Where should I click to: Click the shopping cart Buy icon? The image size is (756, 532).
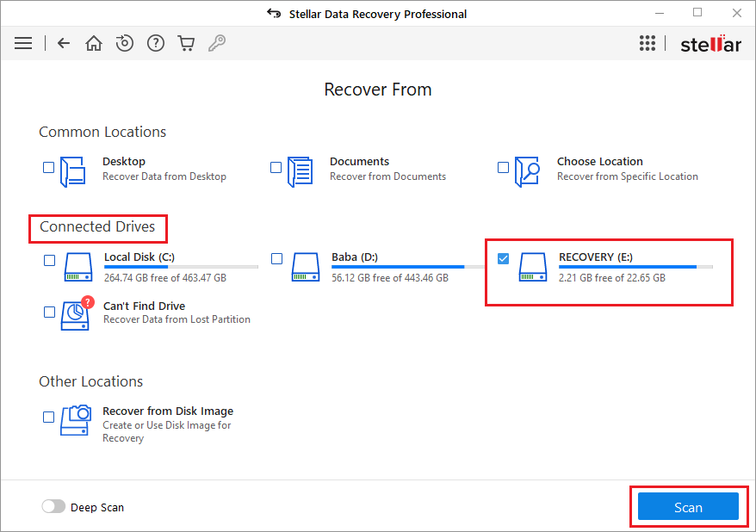[x=186, y=43]
